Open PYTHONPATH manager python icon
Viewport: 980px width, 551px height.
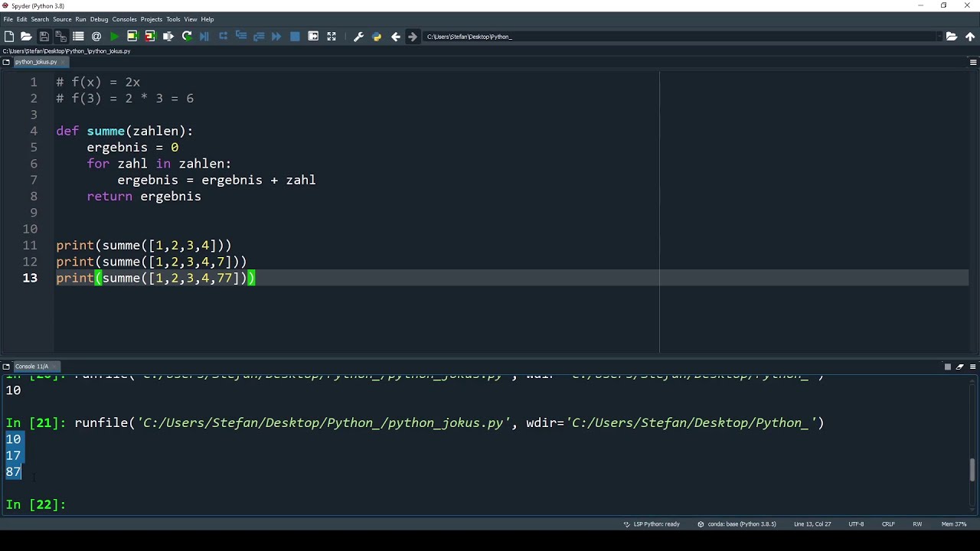[x=377, y=36]
